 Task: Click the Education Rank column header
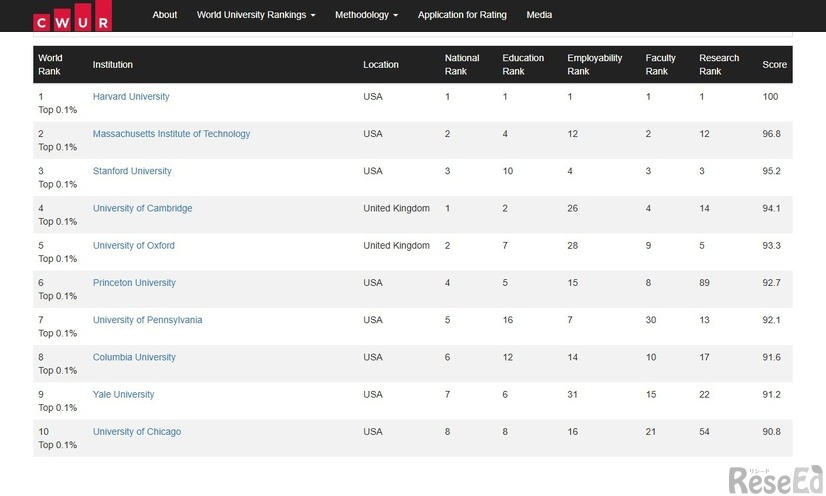click(523, 64)
